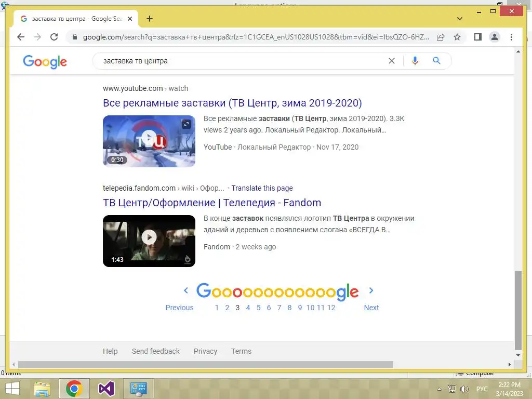The image size is (532, 399).
Task: Open a new tab with the plus button
Action: pos(150,19)
